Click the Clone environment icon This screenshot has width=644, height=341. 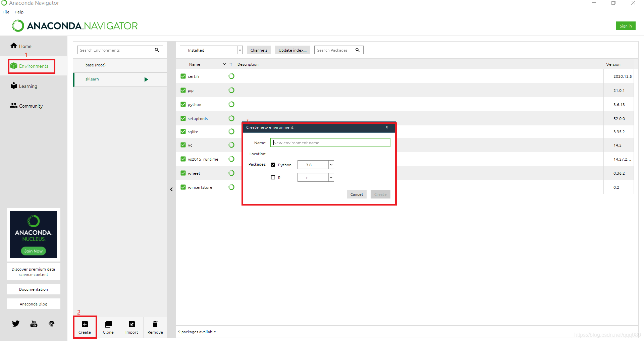108,324
